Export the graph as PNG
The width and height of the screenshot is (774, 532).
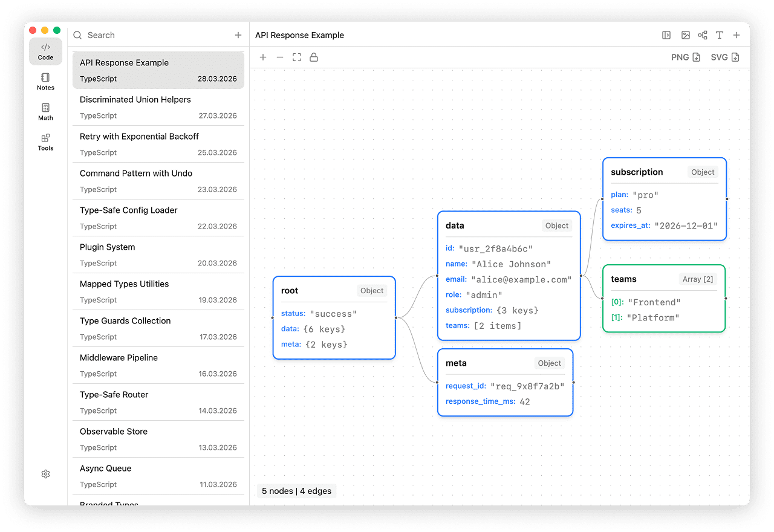click(x=686, y=57)
